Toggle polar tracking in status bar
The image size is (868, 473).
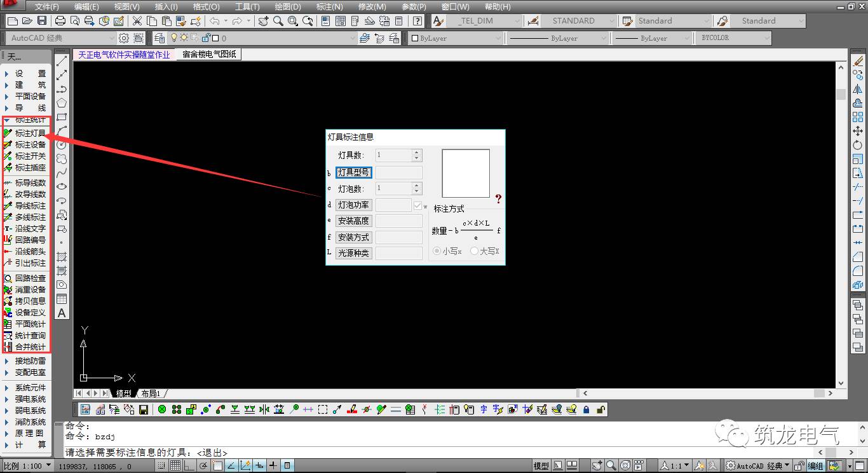point(203,466)
